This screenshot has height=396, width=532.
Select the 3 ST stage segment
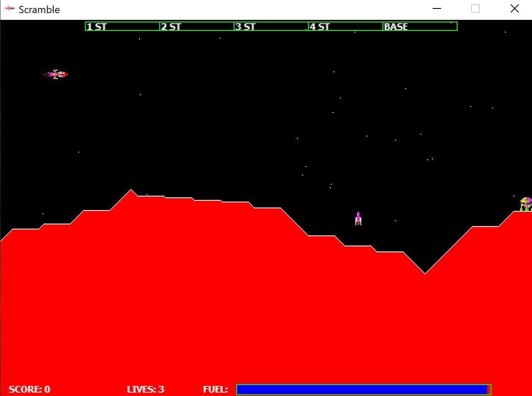[271, 26]
